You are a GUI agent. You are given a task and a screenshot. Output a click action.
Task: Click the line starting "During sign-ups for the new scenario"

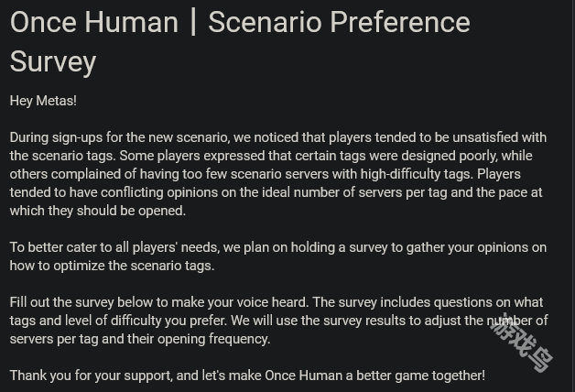(x=278, y=137)
